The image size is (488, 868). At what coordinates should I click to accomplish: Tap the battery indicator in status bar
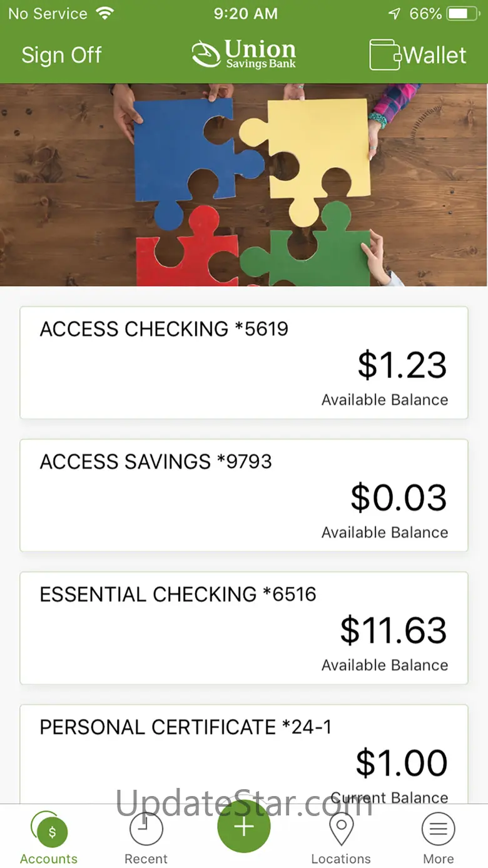pyautogui.click(x=464, y=14)
